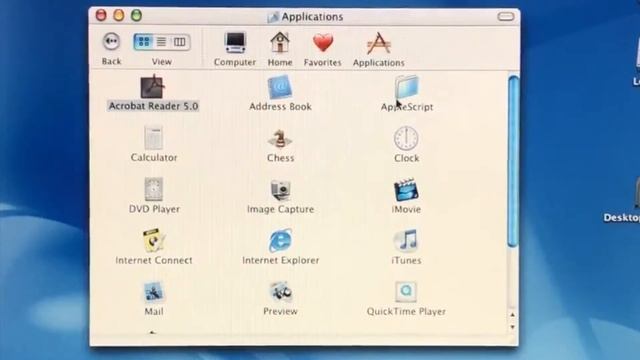Click the yellow minimize button
The width and height of the screenshot is (640, 360).
click(x=119, y=16)
